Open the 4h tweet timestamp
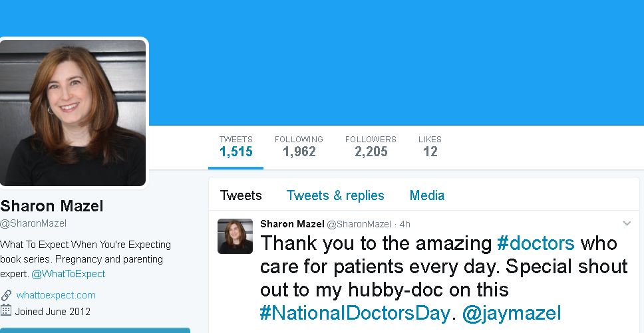The width and height of the screenshot is (644, 333). [404, 225]
